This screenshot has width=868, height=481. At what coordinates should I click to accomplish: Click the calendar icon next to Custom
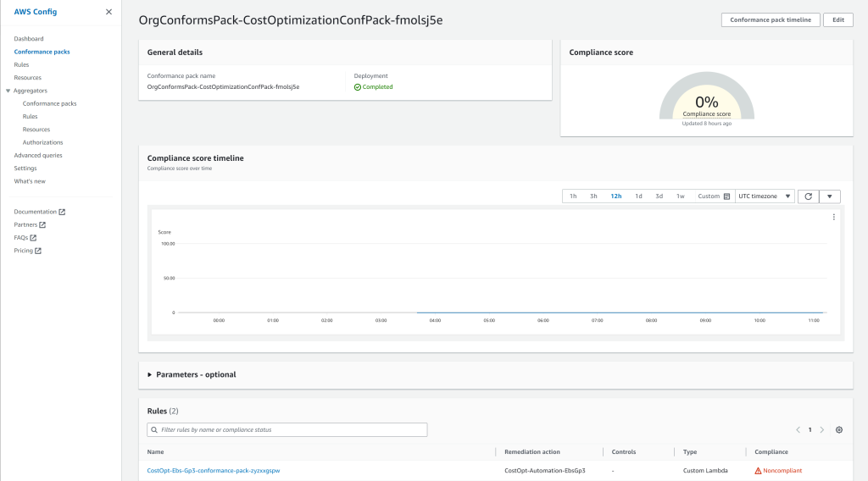pyautogui.click(x=726, y=196)
